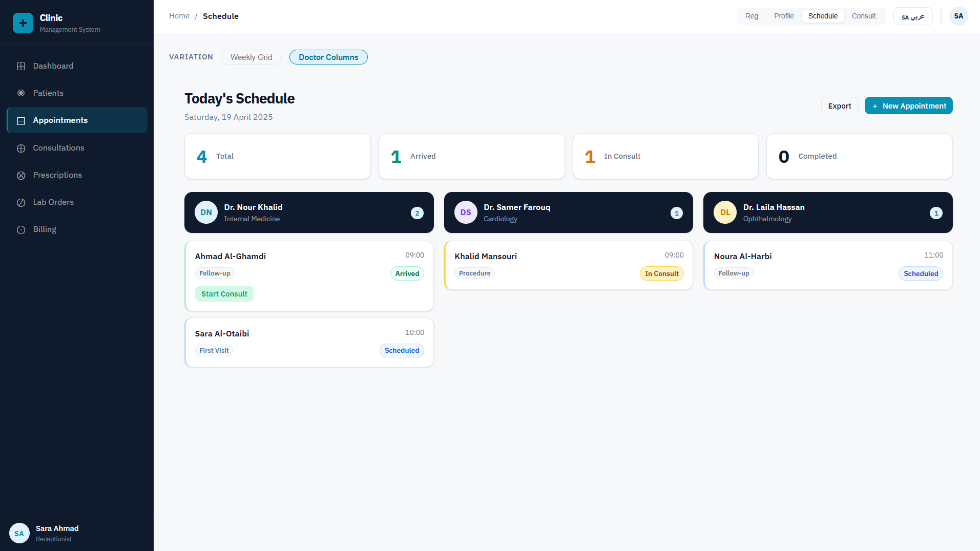Open Dashboard via its grid icon
Viewport: 980px width, 551px height.
point(21,66)
